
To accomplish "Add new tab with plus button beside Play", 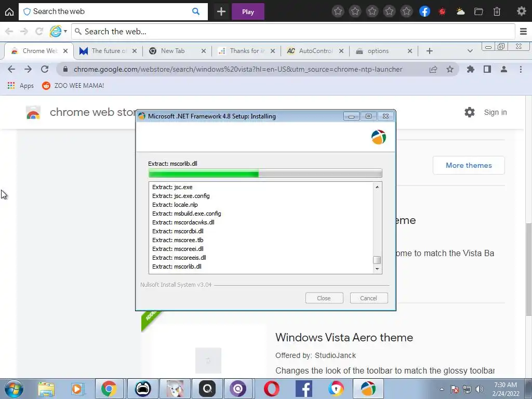I will pyautogui.click(x=221, y=11).
